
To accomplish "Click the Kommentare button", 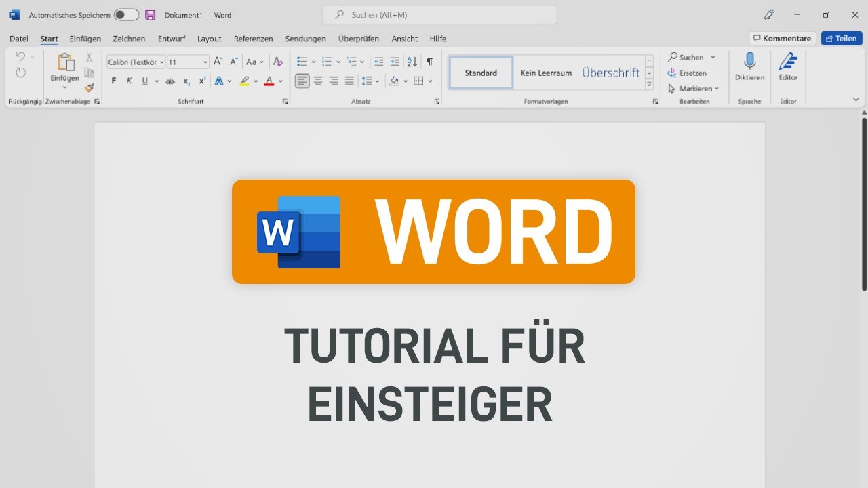I will (782, 39).
